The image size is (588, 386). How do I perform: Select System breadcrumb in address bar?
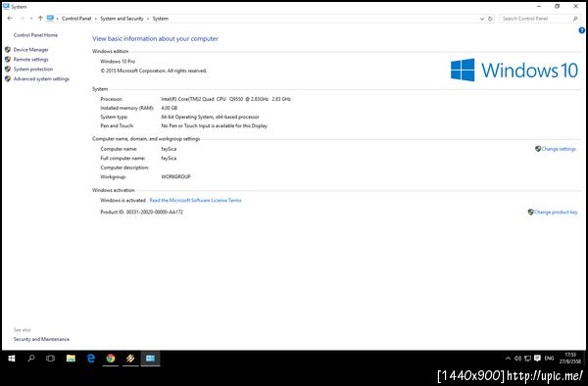[x=160, y=19]
